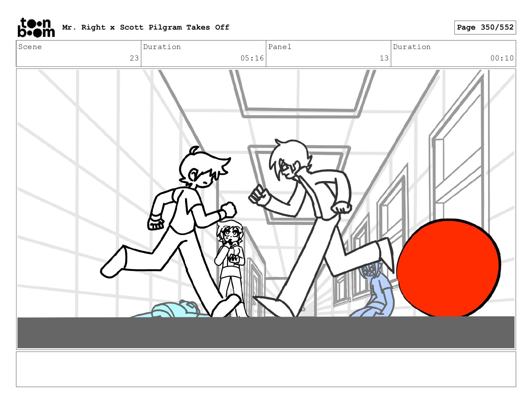Screen dimensions: 532x411
Task: Click the Toon Boom logo
Action: click(36, 27)
